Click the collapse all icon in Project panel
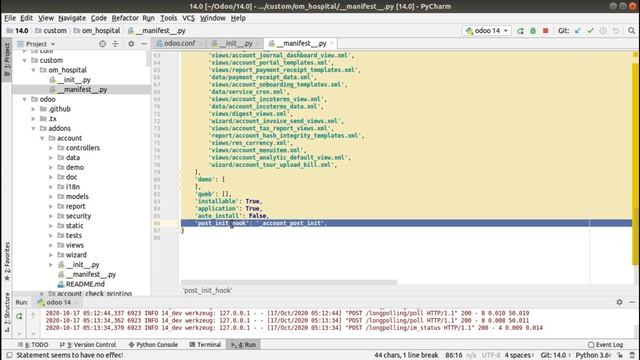Viewport: 640px width, 360px height. [x=115, y=44]
